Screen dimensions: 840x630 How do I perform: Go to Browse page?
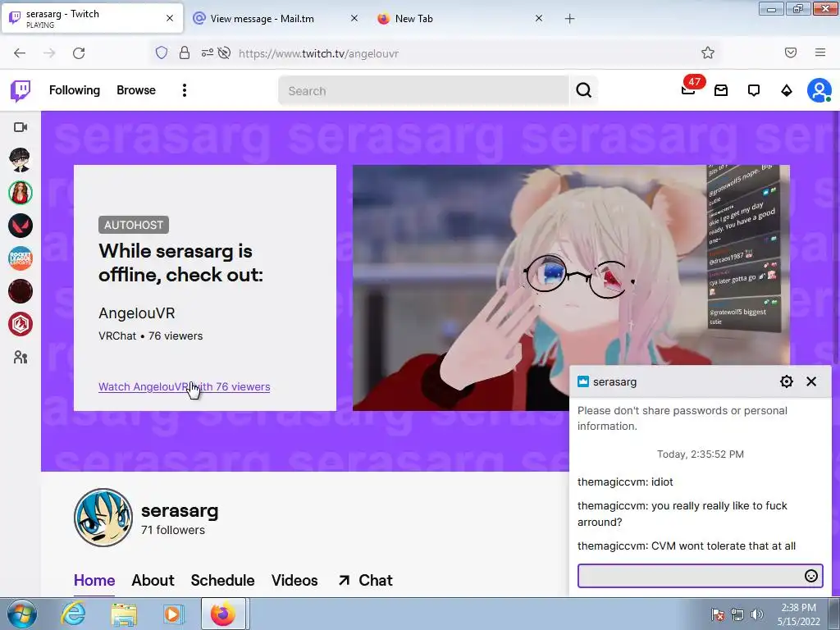[136, 90]
